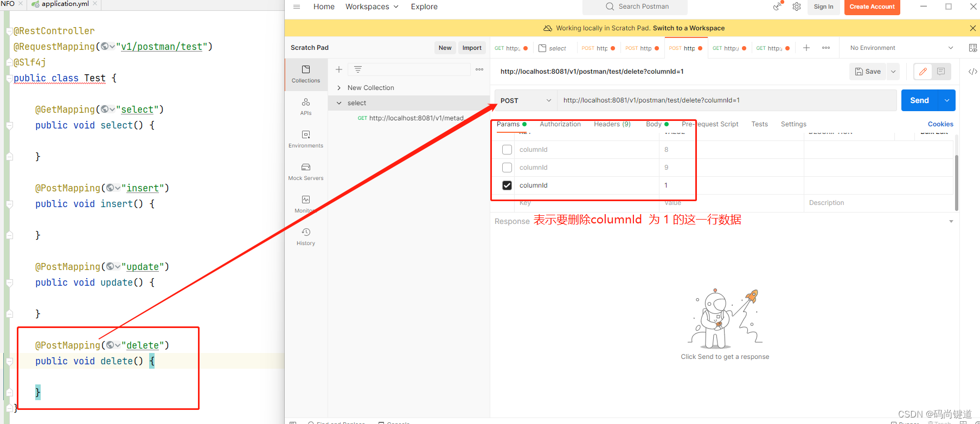Screen dimensions: 980x424
Task: Click search magnifier in Search Postman
Action: coord(610,7)
